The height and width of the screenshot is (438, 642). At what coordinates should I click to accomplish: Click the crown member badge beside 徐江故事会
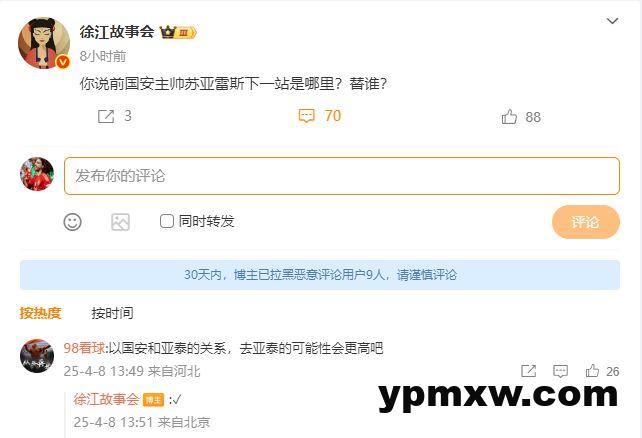coord(178,32)
